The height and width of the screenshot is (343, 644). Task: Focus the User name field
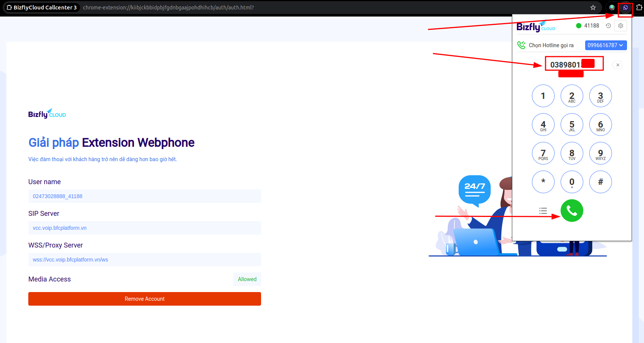144,196
